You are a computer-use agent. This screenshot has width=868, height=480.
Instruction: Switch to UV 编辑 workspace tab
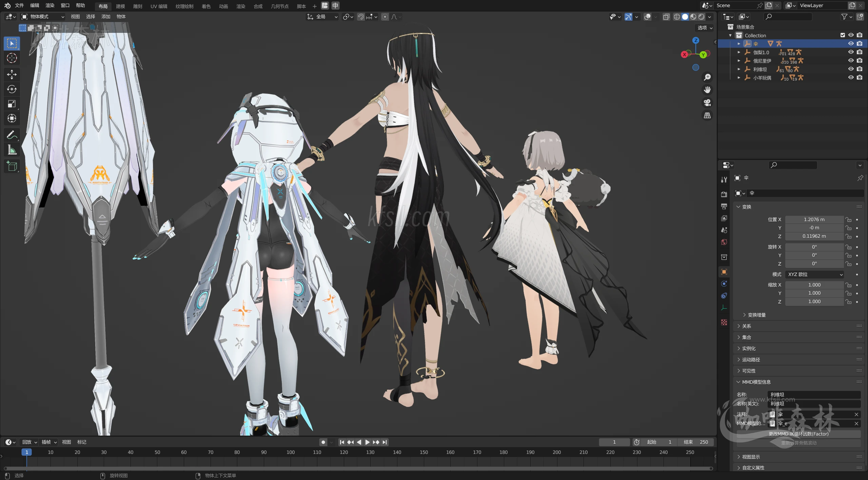point(159,6)
